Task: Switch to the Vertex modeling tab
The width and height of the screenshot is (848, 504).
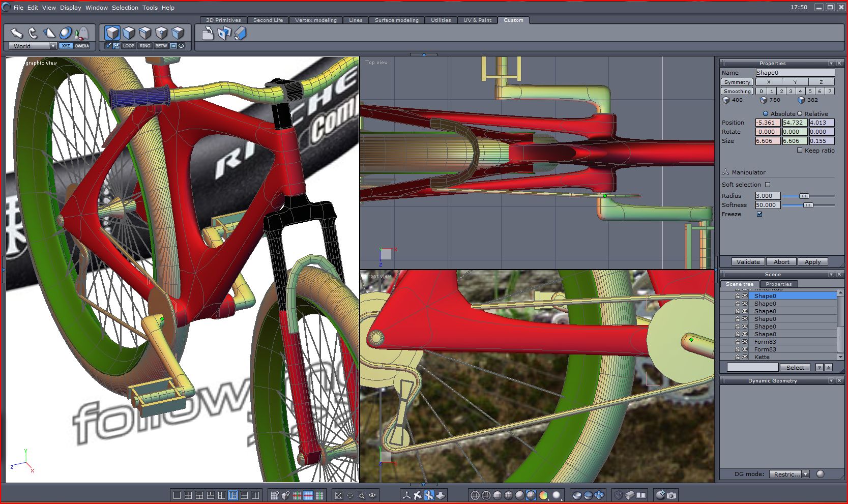Action: (316, 20)
